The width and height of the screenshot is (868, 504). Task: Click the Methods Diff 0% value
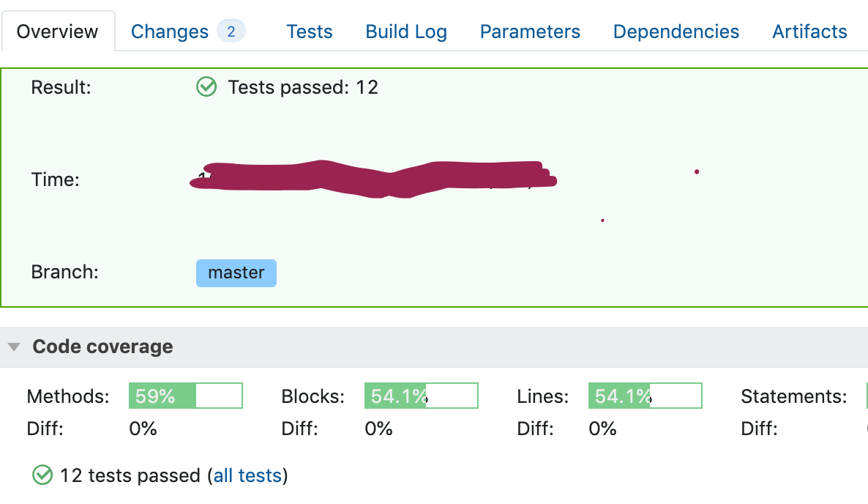[x=143, y=429]
